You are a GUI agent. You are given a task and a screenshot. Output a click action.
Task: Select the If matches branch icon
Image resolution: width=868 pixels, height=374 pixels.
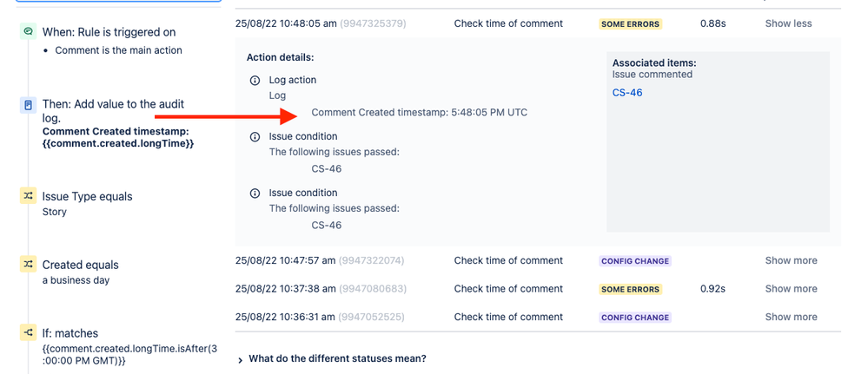point(28,332)
